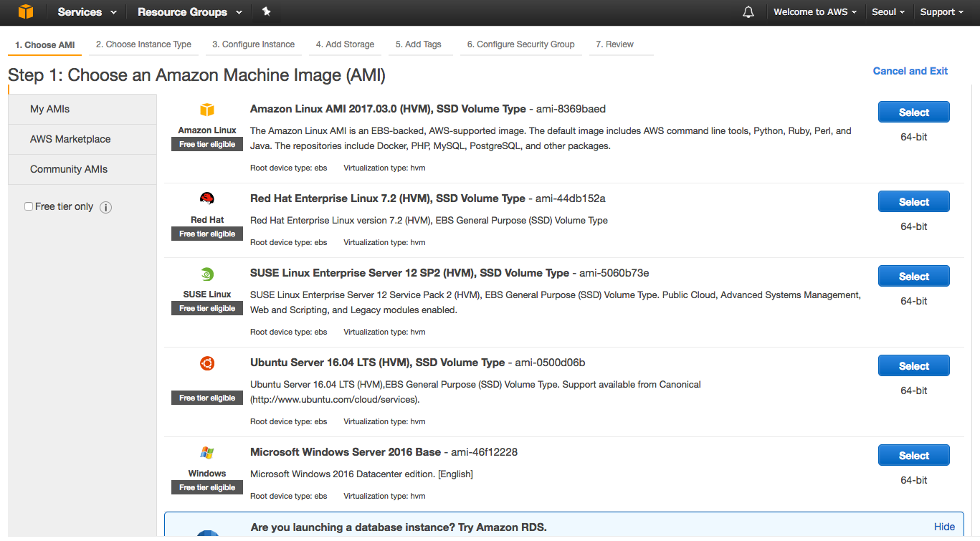Select the SUSE Linux Enterprise Server AMI
This screenshot has width=980, height=541.
(x=914, y=276)
